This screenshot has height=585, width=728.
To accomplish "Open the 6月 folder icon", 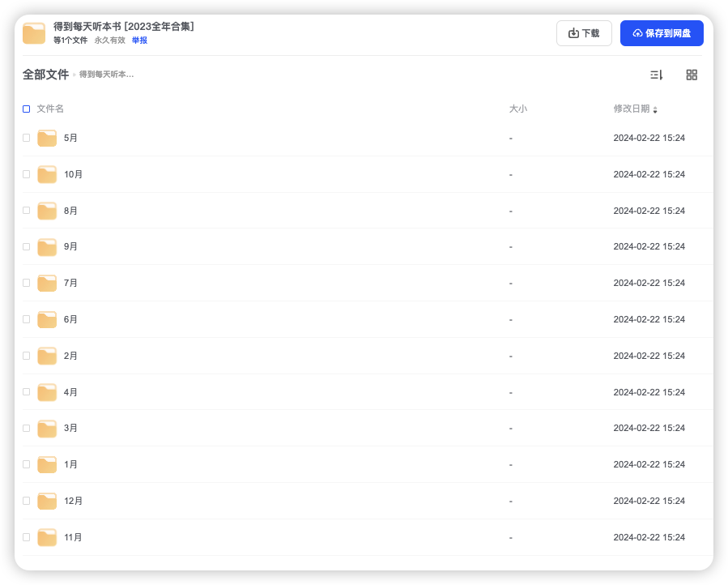I will click(47, 319).
